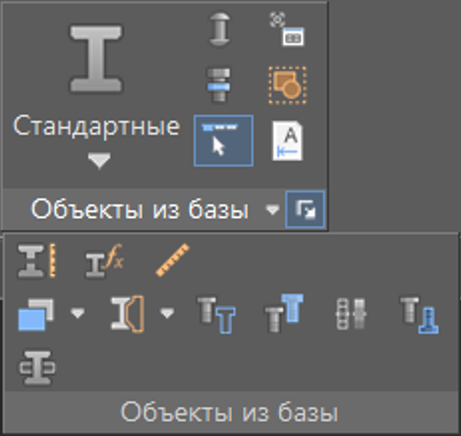Screen dimensions: 461x436
Task: Select the bolt with blue washer icon
Action: pos(218,85)
